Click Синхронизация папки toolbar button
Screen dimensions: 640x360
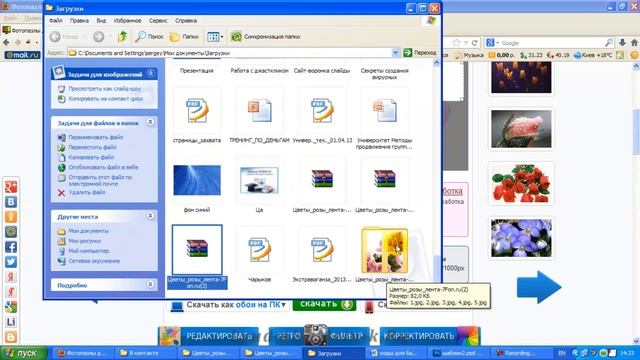(265, 37)
